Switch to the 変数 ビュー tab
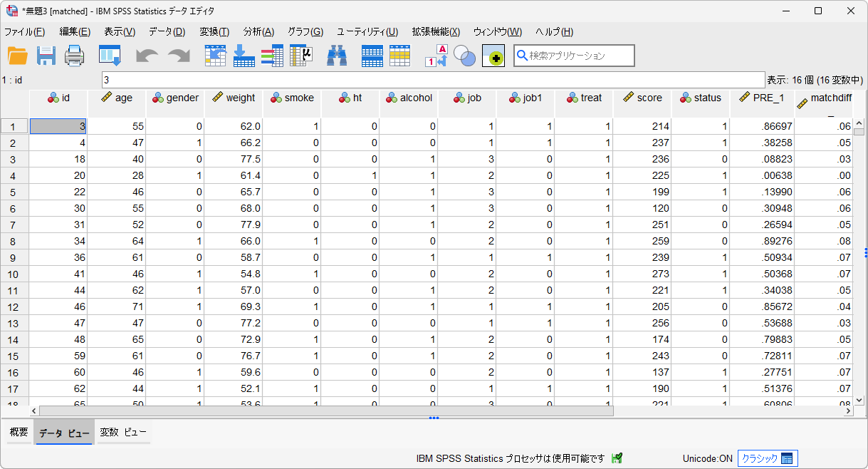Image resolution: width=868 pixels, height=469 pixels. click(123, 431)
